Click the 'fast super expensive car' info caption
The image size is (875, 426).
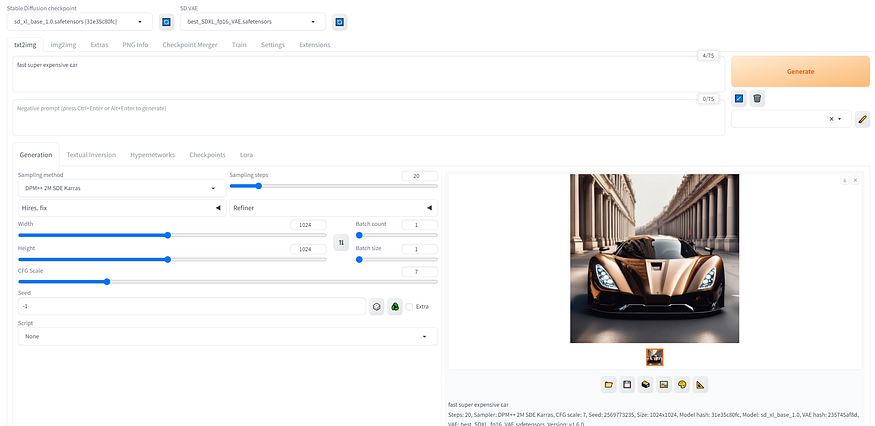(478, 404)
